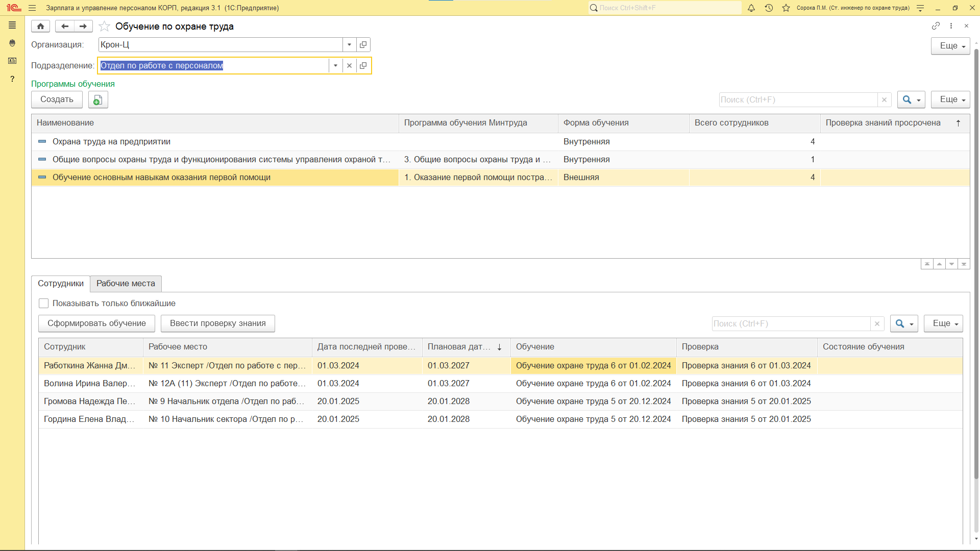Go back with the left arrow
980x551 pixels.
click(64, 27)
